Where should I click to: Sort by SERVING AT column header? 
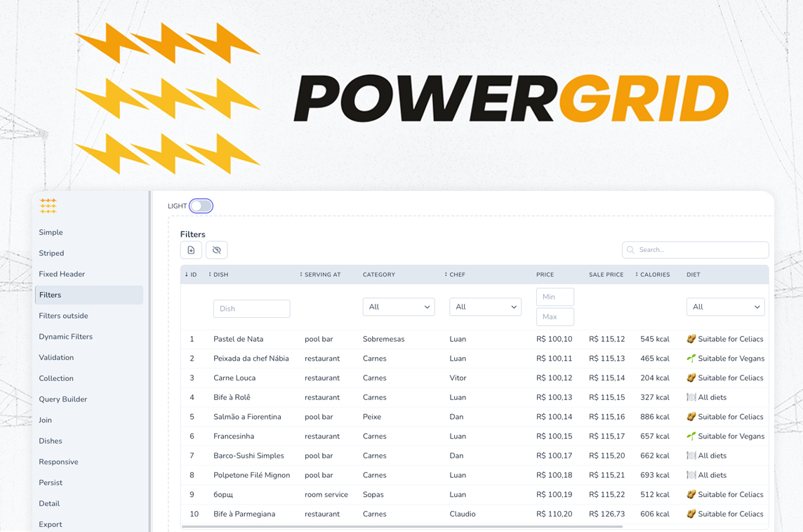320,274
